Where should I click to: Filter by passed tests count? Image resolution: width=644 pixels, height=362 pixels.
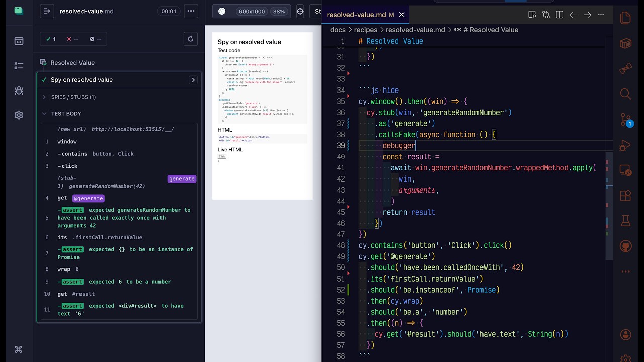[x=51, y=39]
